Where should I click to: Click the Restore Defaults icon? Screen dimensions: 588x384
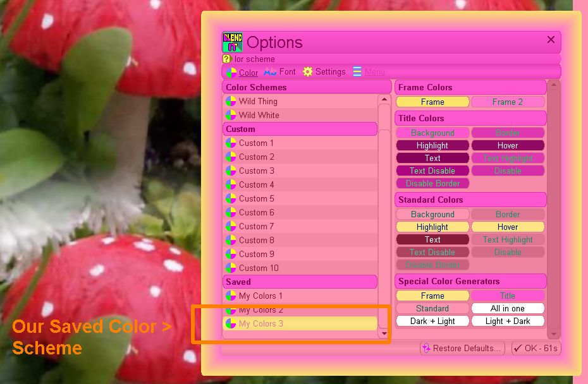pyautogui.click(x=426, y=348)
